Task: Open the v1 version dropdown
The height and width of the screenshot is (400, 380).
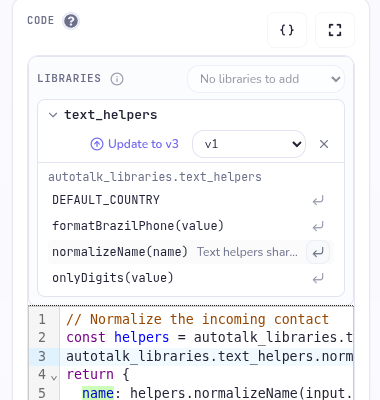Action: (249, 144)
